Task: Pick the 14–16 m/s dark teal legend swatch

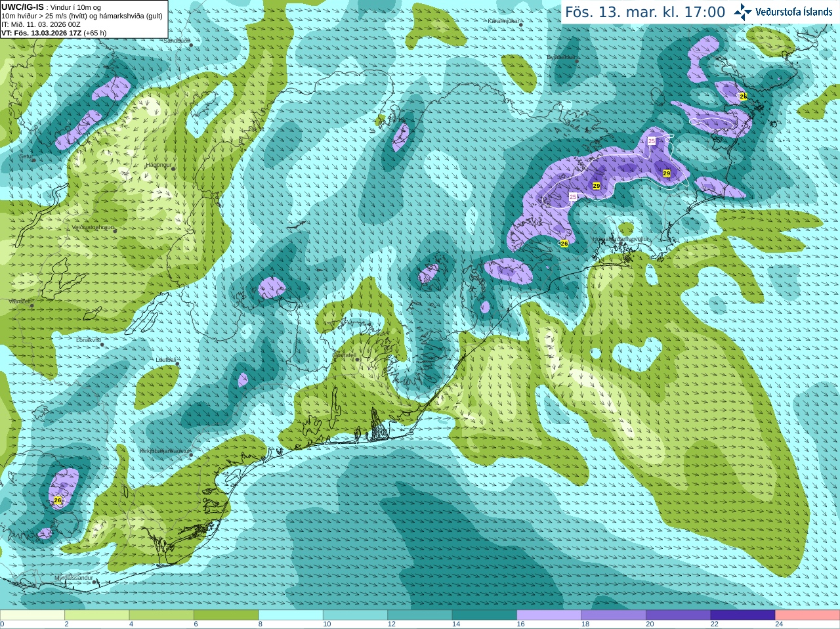Action: (x=484, y=615)
